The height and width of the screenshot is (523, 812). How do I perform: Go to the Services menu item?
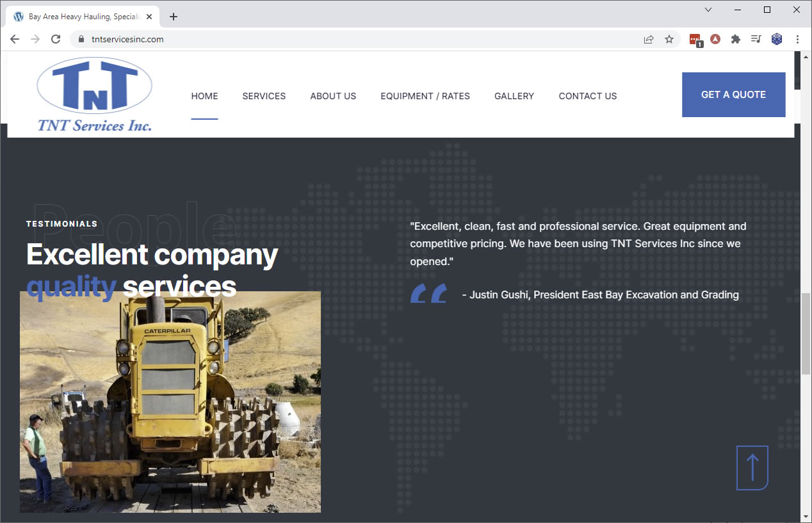pos(264,96)
